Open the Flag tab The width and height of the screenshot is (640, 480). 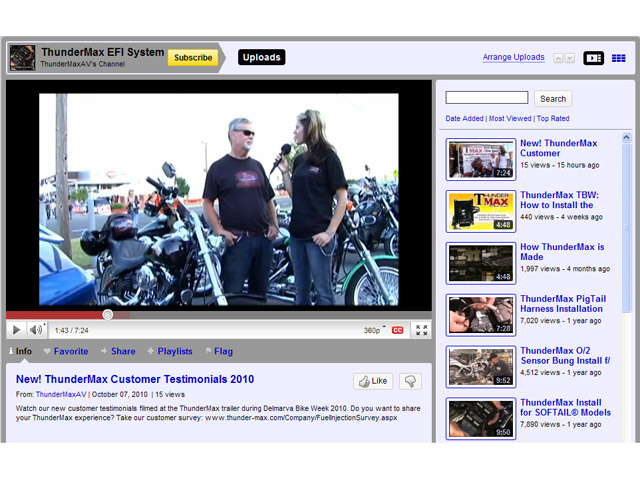point(219,351)
